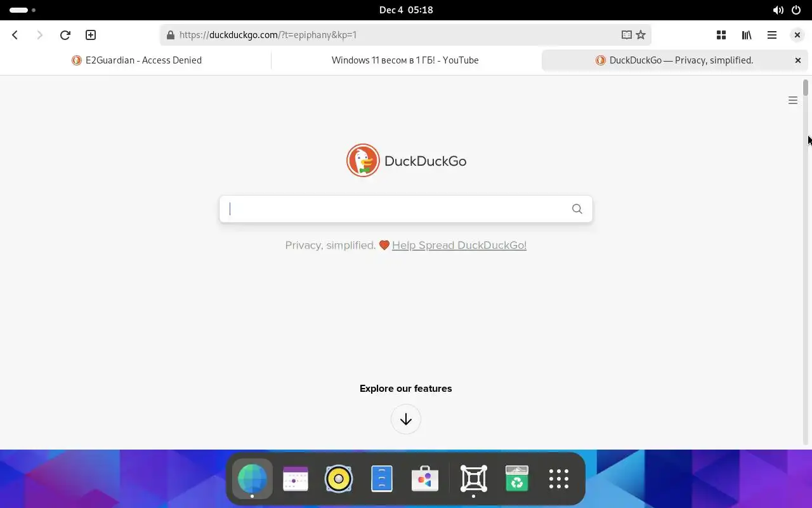The width and height of the screenshot is (812, 508).
Task: Open the browser hamburger menu
Action: pos(772,35)
